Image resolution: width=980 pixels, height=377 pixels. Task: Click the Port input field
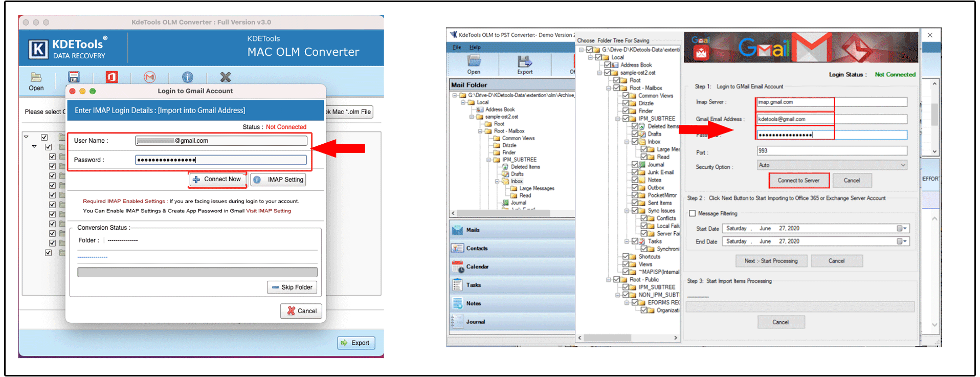[x=832, y=151]
